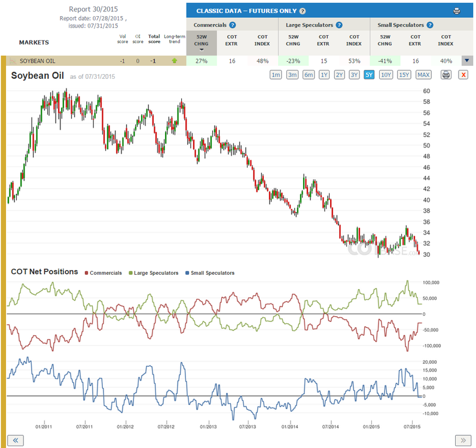
Task: Click the Vol score column header
Action: click(x=123, y=39)
